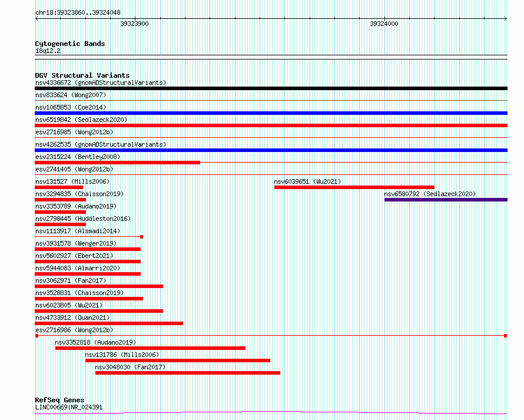Open esv2741405 (Wong2012b) variant
The image size is (524, 420).
click(74, 169)
